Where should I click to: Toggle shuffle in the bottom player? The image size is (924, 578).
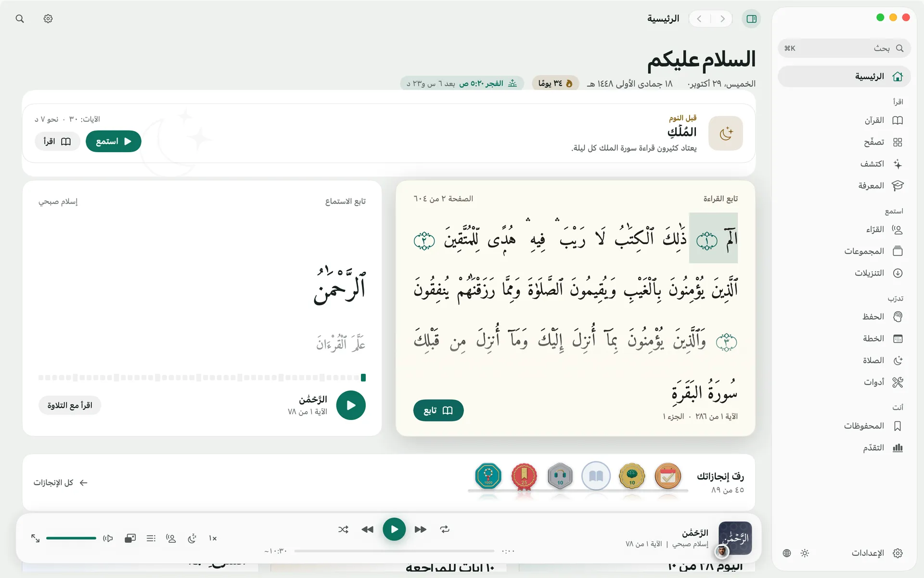click(x=343, y=529)
